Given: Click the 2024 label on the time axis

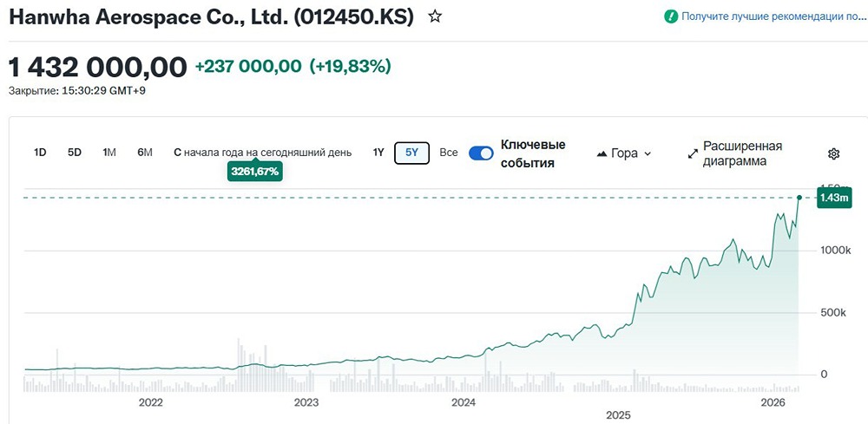Looking at the screenshot, I should click(x=464, y=402).
